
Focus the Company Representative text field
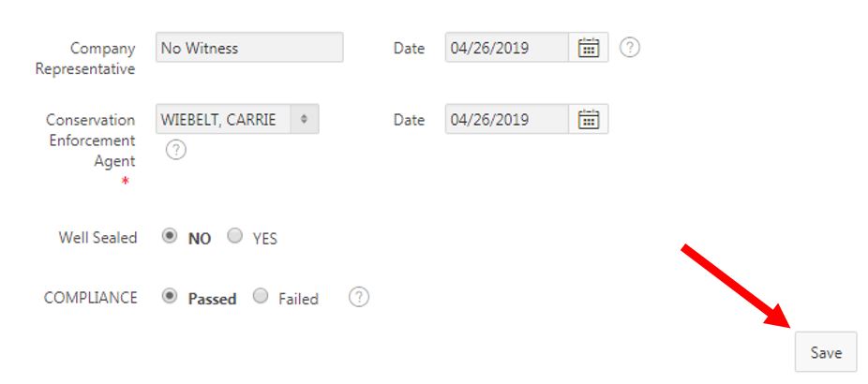point(248,48)
